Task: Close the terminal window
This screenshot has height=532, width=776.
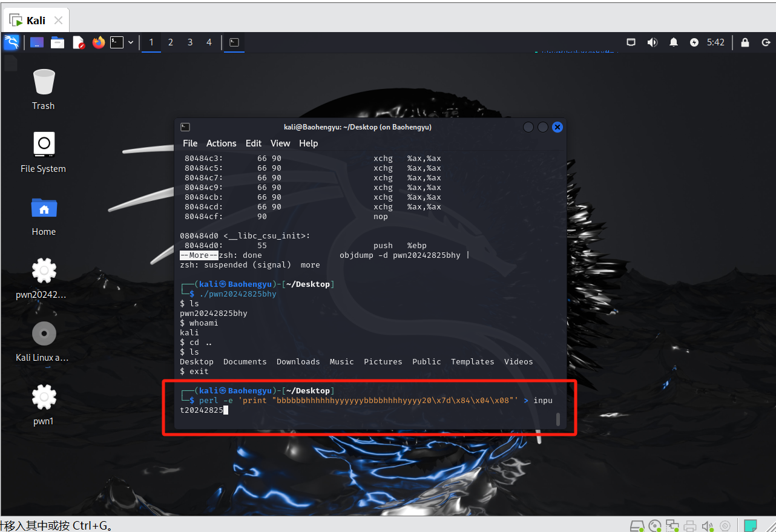Action: 557,127
